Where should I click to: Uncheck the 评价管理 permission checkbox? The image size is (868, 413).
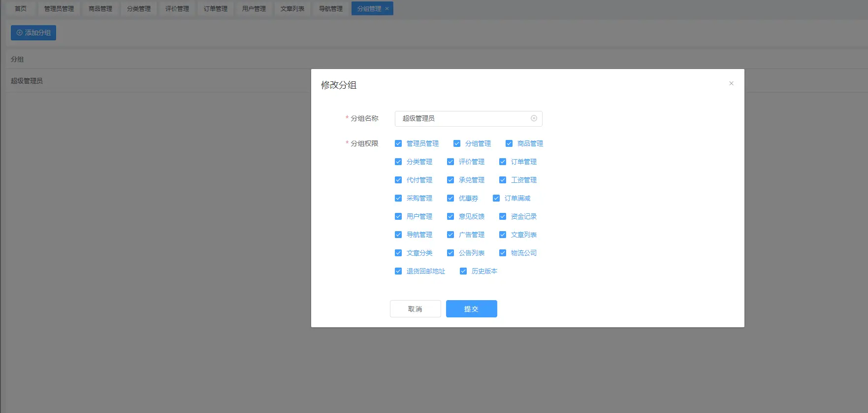450,162
